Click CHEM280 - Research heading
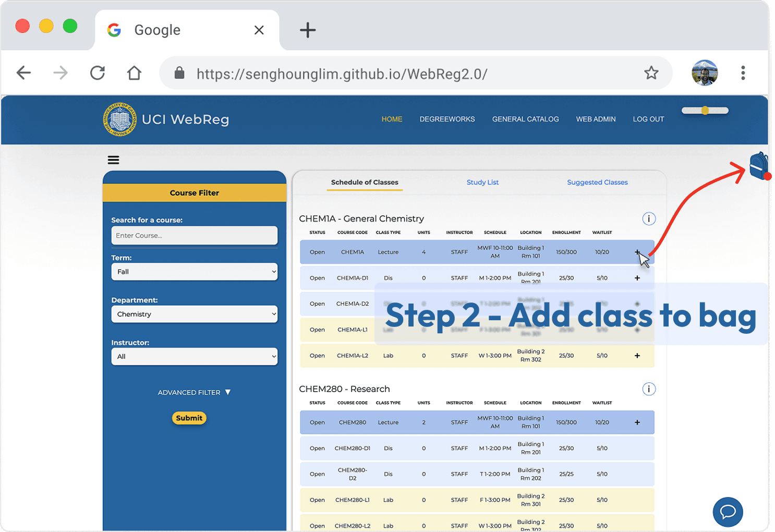Image resolution: width=775 pixels, height=532 pixels. pos(344,389)
